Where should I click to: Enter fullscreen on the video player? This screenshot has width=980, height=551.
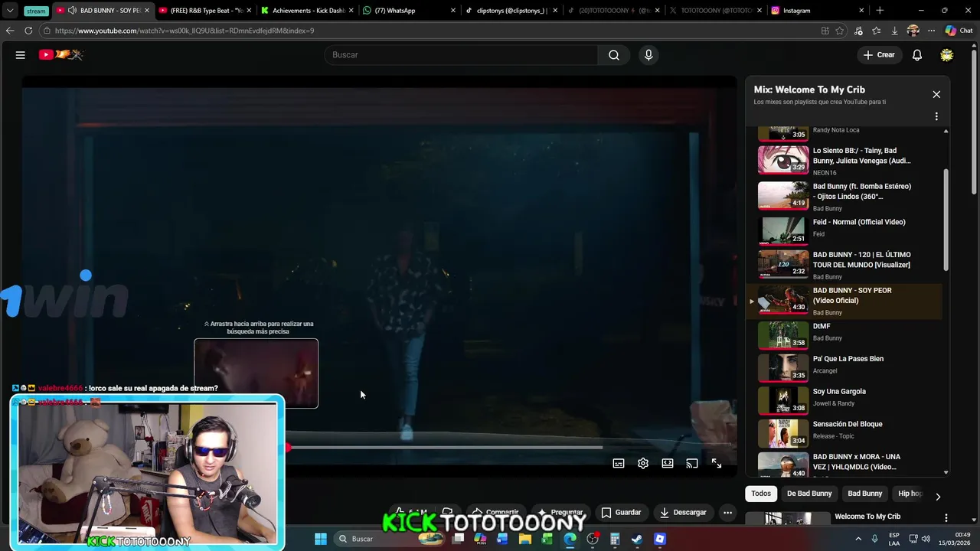pyautogui.click(x=717, y=463)
